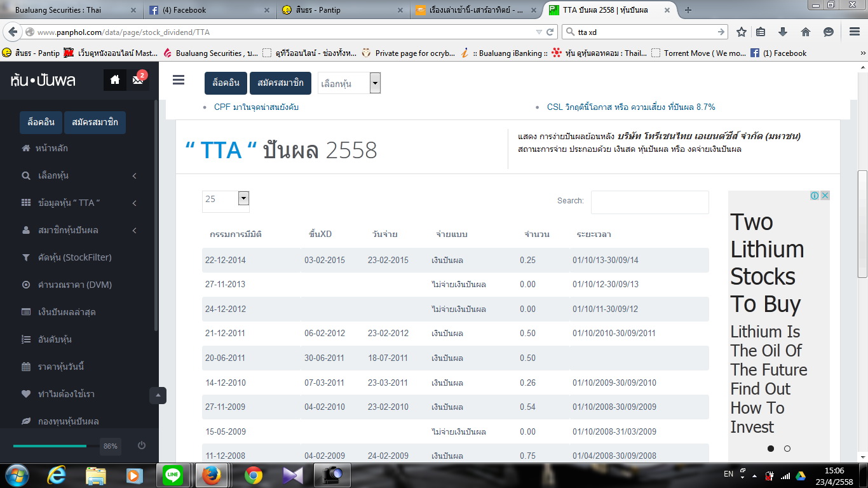Open the URL history dropdown arrow
The height and width of the screenshot is (488, 868).
tap(539, 32)
